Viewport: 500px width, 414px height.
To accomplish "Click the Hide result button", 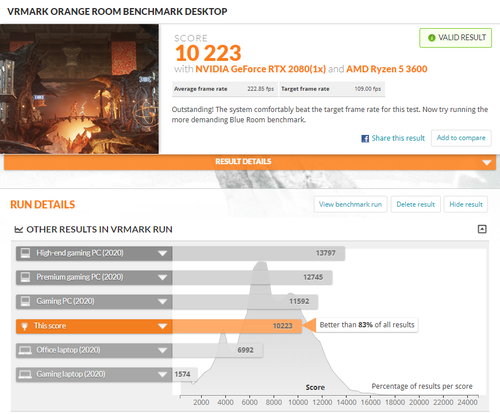I will (x=466, y=204).
